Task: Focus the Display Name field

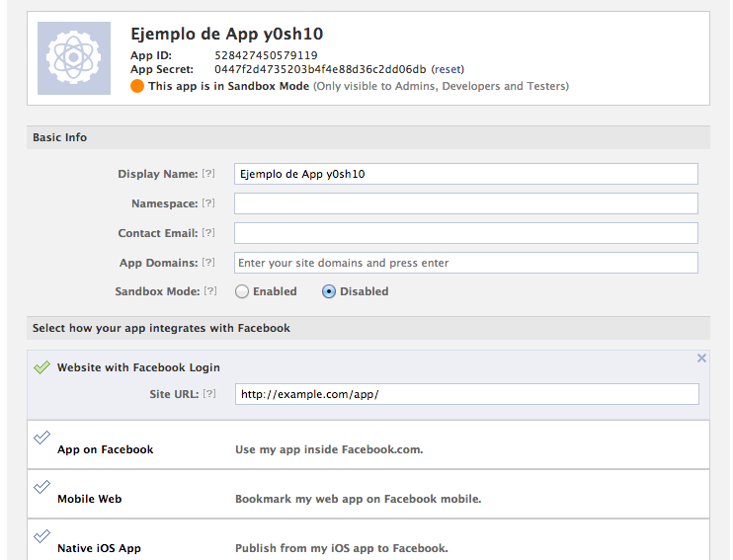Action: click(466, 174)
